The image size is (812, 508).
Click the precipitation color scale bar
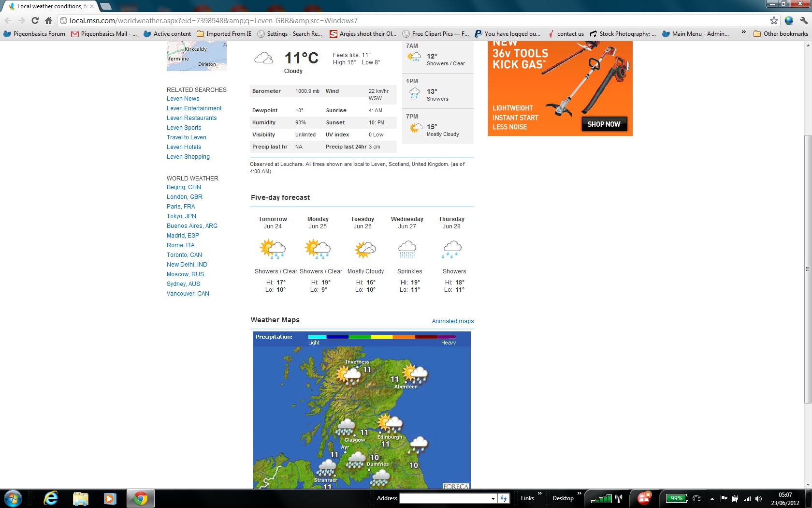tap(382, 337)
